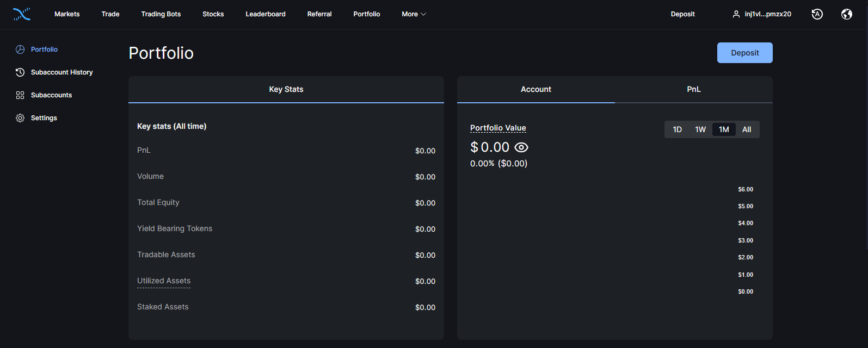Select the 1W time range
This screenshot has width=868, height=348.
[700, 129]
